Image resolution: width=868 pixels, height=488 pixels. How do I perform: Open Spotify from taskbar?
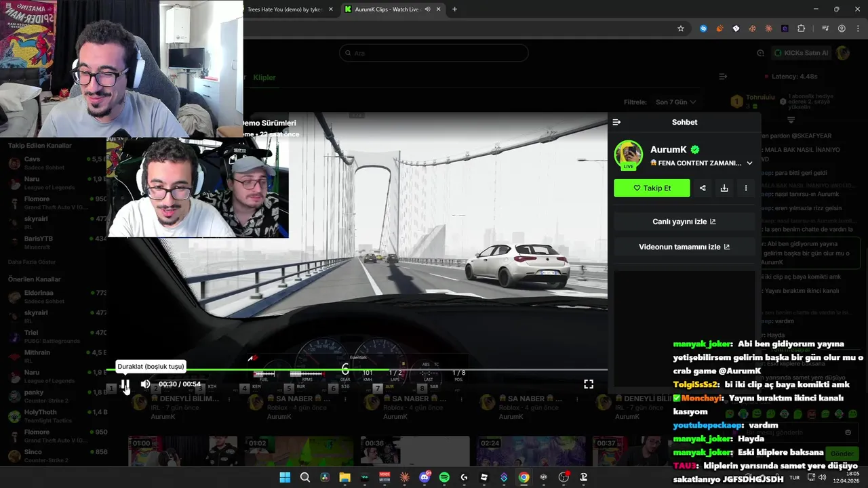click(x=444, y=477)
